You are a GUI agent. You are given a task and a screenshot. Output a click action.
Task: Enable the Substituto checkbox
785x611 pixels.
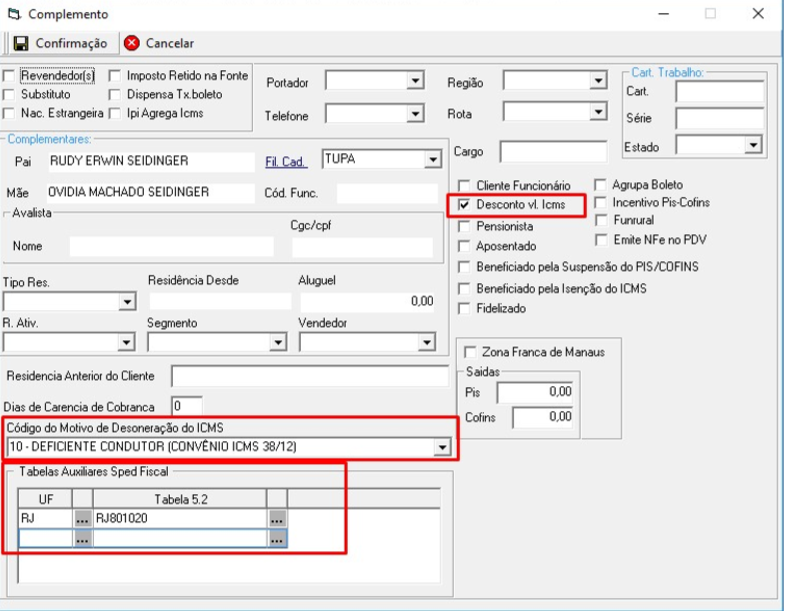click(9, 95)
